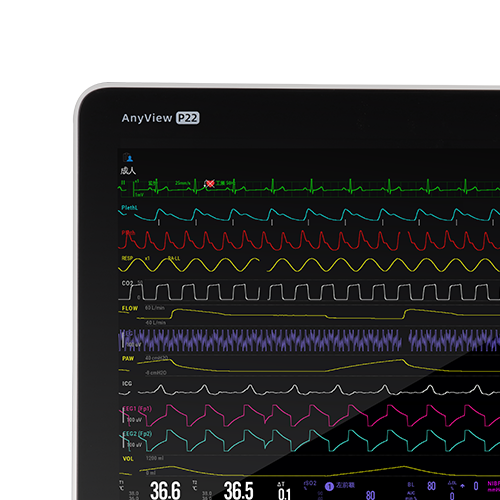Open the RESP waveform label

(127, 258)
